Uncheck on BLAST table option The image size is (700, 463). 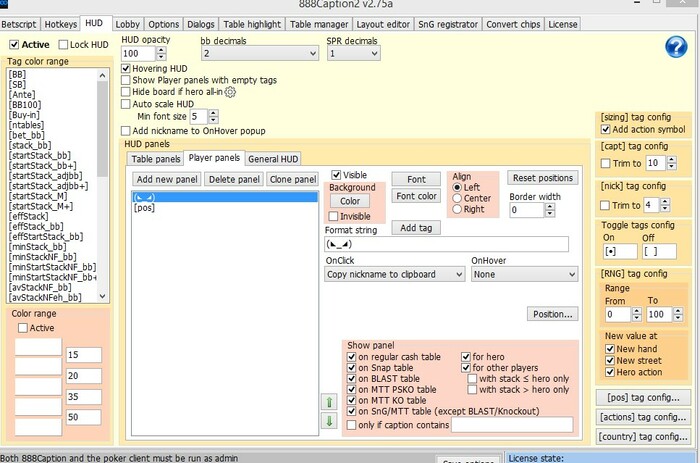click(351, 379)
